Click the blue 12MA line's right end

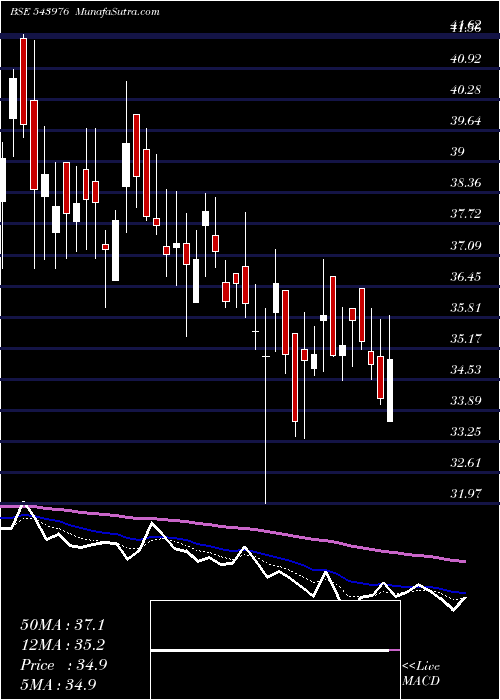pyautogui.click(x=463, y=592)
